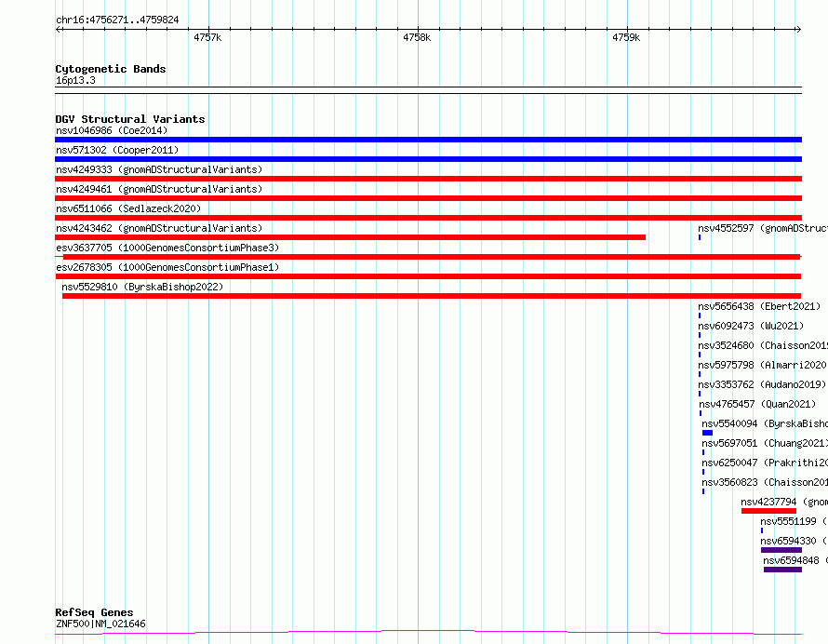Select the red bar under nsv5529810
Viewport: 828px width, 644px height.
click(x=432, y=296)
